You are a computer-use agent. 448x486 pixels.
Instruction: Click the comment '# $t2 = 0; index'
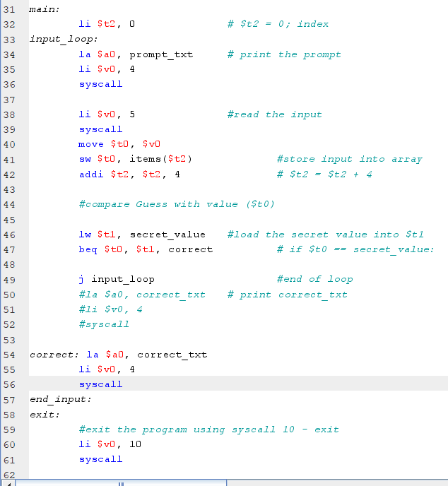point(278,24)
